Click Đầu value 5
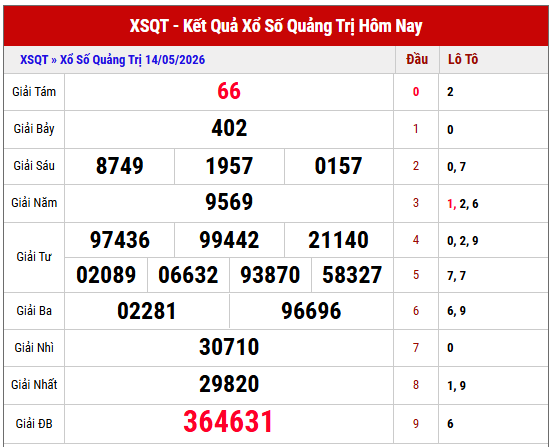This screenshot has width=555, height=447. (416, 275)
